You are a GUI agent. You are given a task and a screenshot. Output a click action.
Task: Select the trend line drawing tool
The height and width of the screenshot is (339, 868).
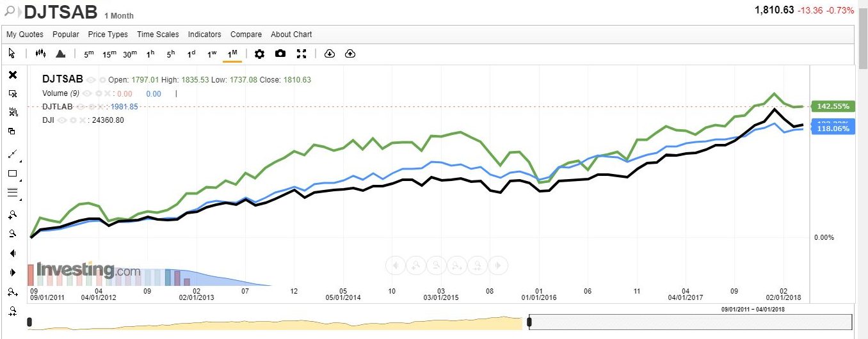point(12,154)
